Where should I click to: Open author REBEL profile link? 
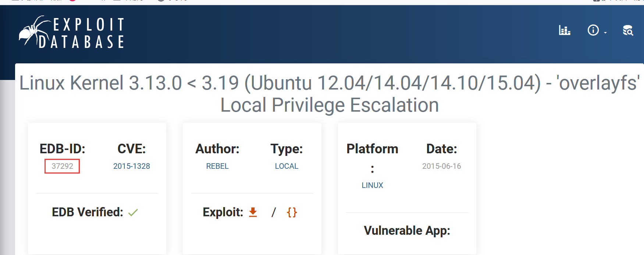(x=217, y=166)
